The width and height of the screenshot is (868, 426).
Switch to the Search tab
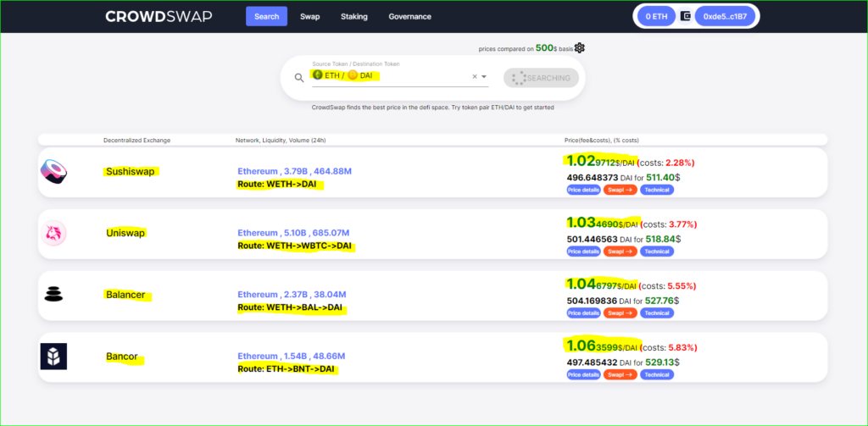point(266,16)
